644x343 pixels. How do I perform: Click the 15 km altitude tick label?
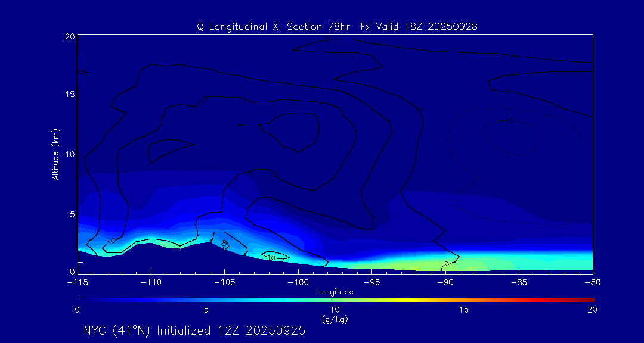tap(69, 95)
